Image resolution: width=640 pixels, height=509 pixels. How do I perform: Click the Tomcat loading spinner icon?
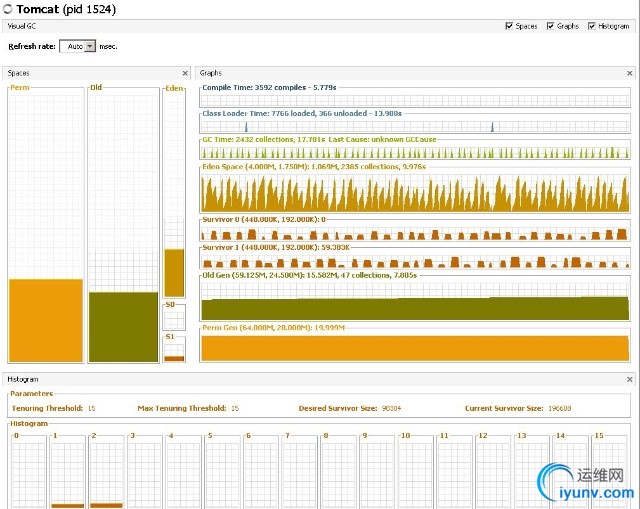point(8,9)
